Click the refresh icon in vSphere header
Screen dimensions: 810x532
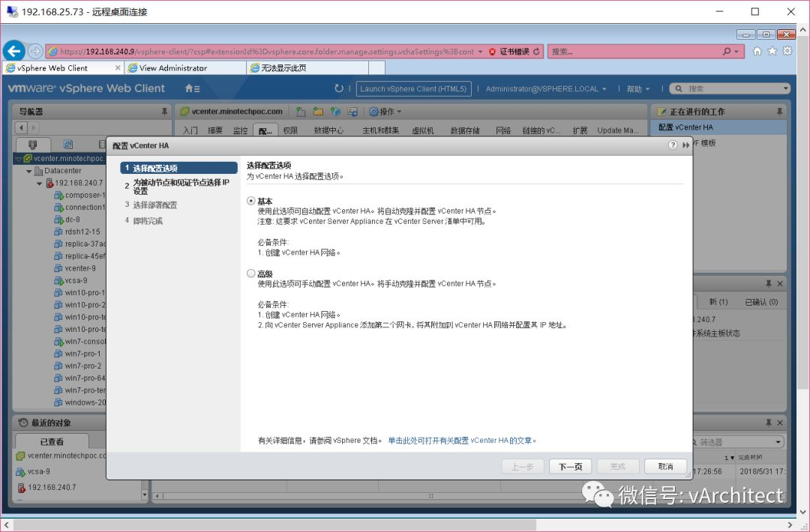point(339,88)
